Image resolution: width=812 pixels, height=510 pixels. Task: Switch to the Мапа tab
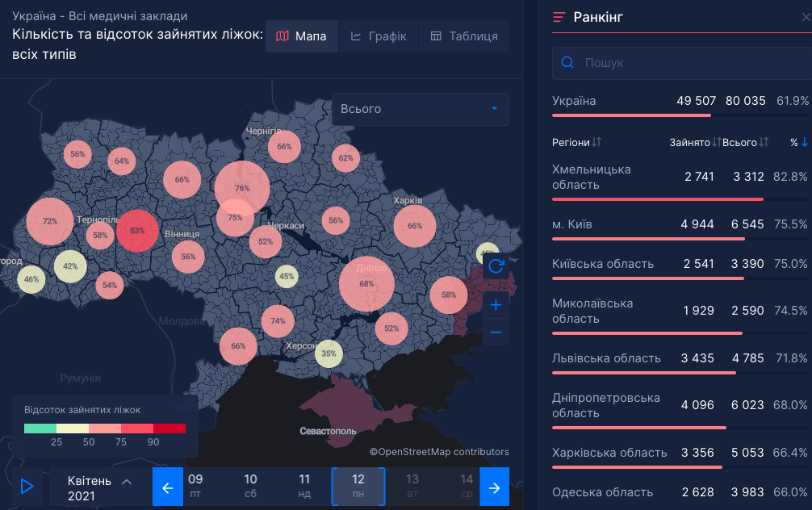(x=301, y=36)
